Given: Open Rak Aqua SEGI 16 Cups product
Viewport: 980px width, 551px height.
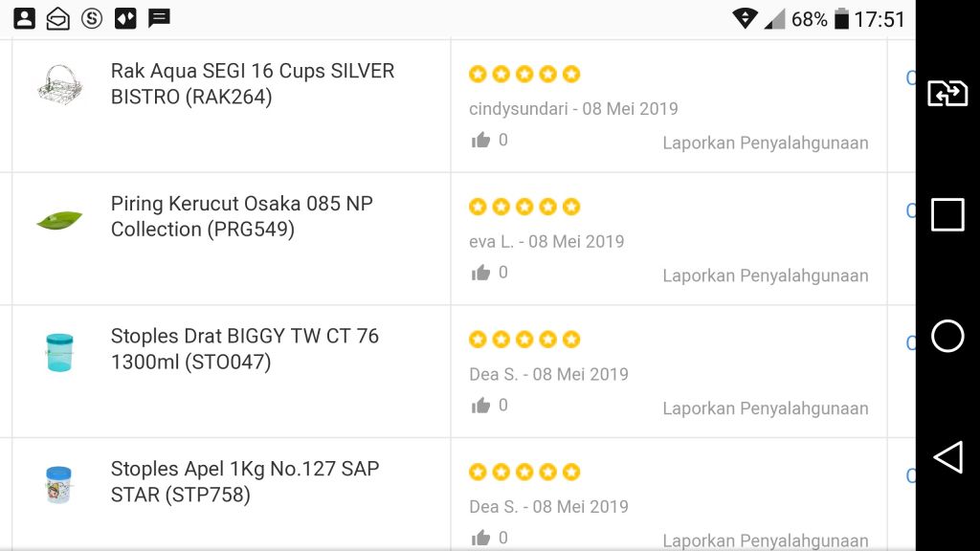Looking at the screenshot, I should click(253, 84).
